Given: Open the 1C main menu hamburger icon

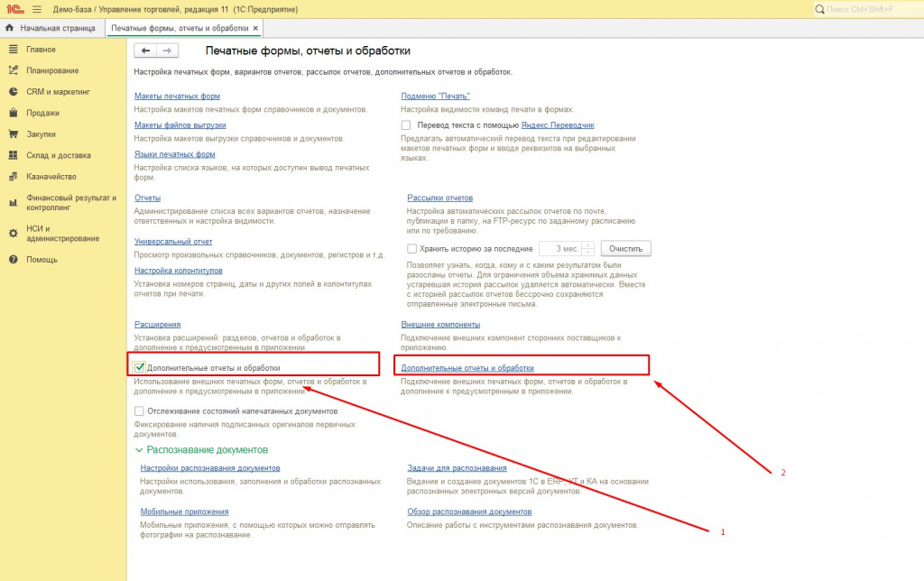Looking at the screenshot, I should (x=37, y=9).
